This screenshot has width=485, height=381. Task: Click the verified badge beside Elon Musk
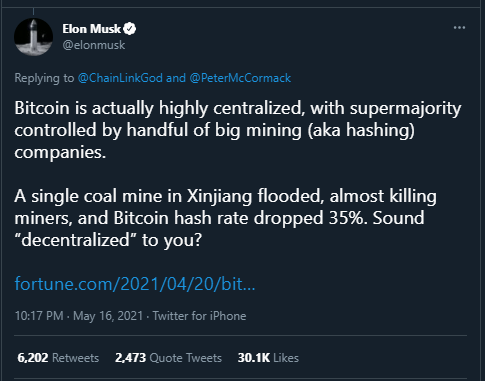coord(130,29)
